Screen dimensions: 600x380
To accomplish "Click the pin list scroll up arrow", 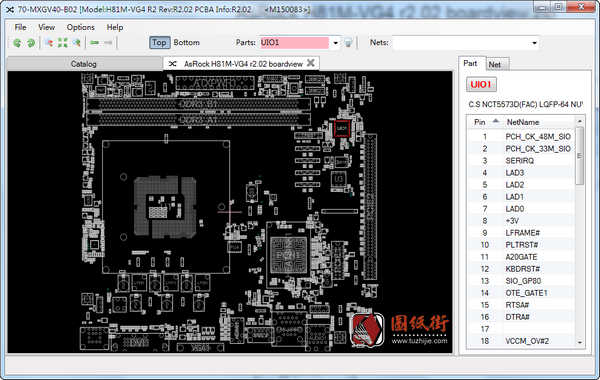I will coord(579,121).
